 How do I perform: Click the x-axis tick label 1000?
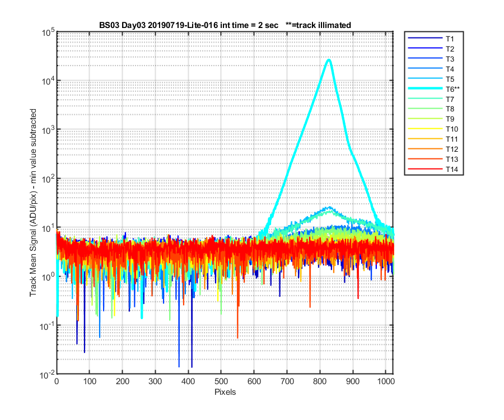[x=386, y=381]
